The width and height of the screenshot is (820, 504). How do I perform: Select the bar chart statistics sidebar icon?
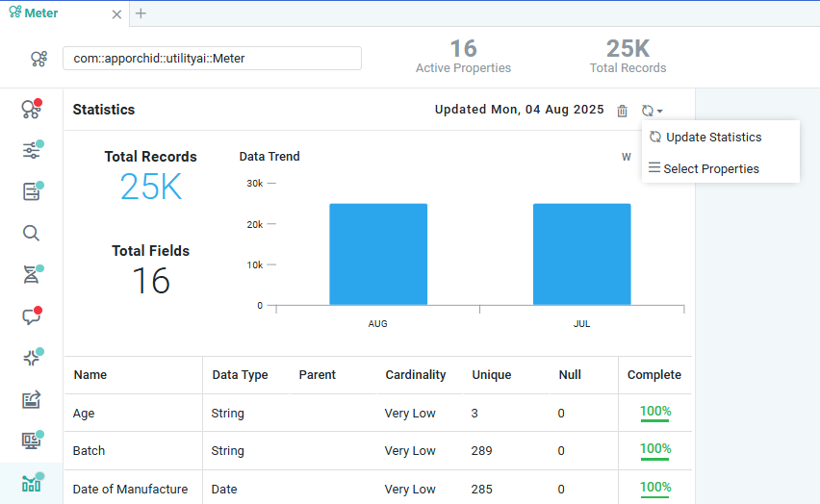click(x=32, y=483)
